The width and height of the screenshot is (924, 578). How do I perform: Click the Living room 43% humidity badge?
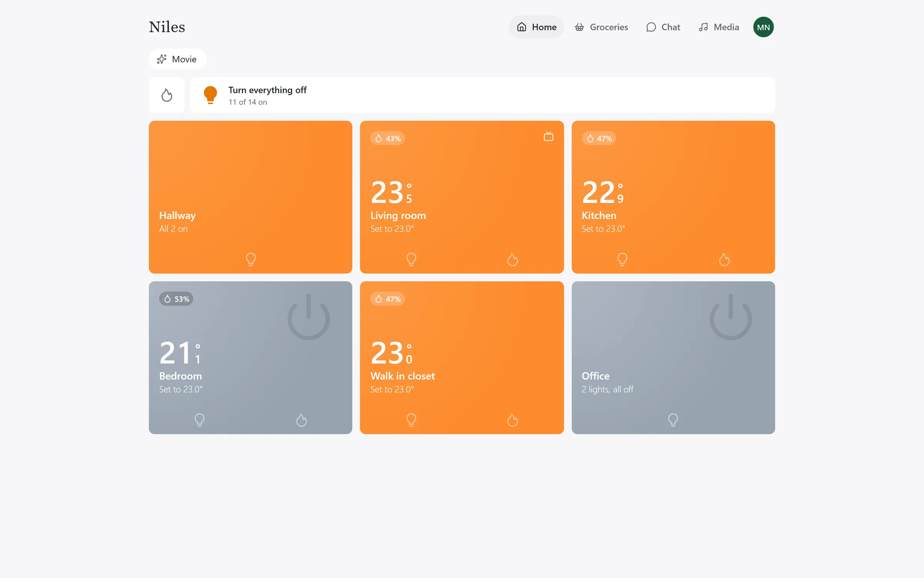pos(388,138)
